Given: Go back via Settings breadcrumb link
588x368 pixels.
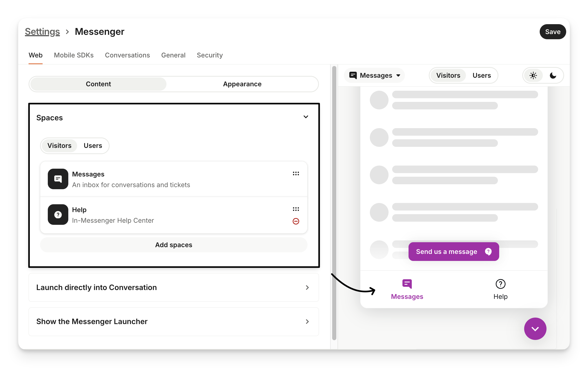Looking at the screenshot, I should pyautogui.click(x=42, y=32).
